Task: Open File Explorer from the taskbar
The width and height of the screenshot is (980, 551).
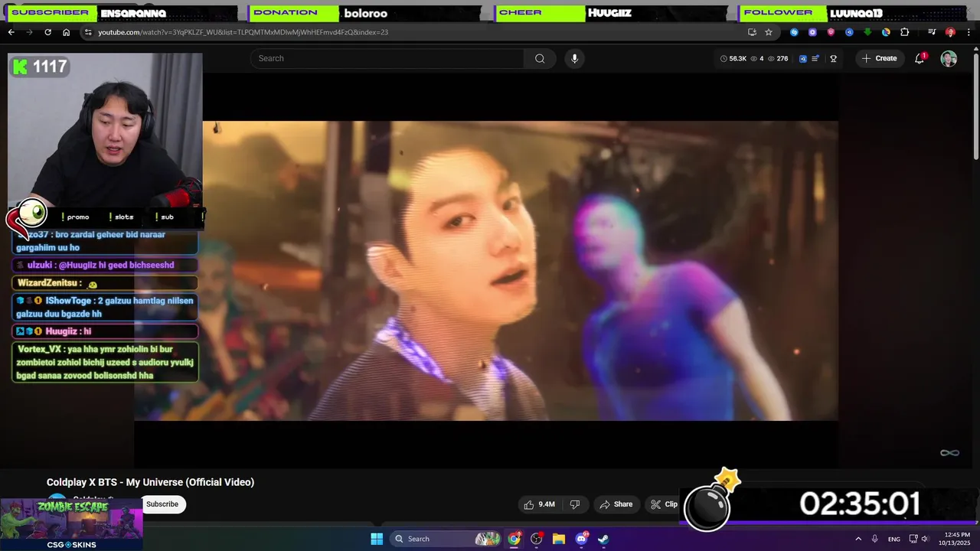Action: [x=559, y=539]
